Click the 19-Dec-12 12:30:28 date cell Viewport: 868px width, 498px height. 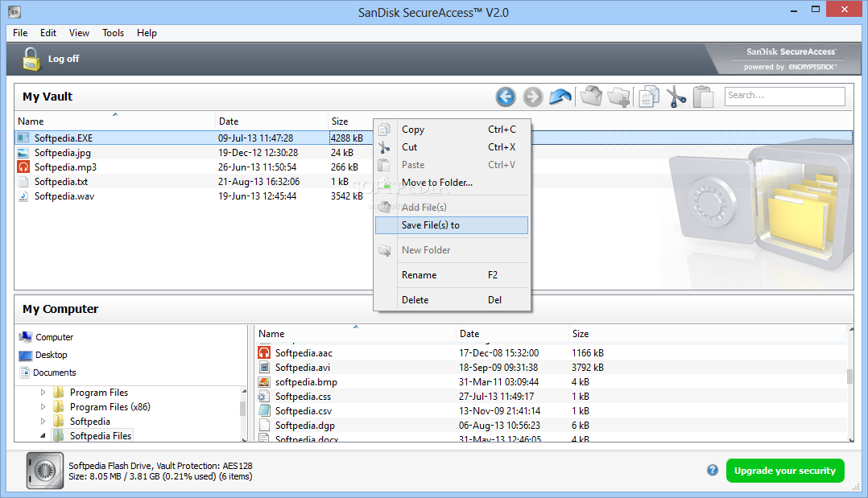pyautogui.click(x=258, y=153)
